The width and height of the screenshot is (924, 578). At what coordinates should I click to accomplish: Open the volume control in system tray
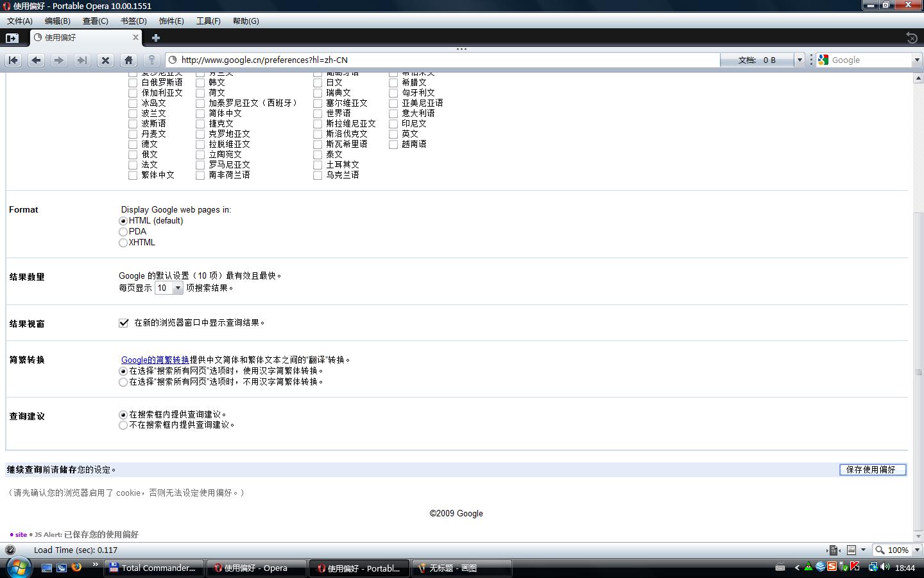pyautogui.click(x=885, y=567)
